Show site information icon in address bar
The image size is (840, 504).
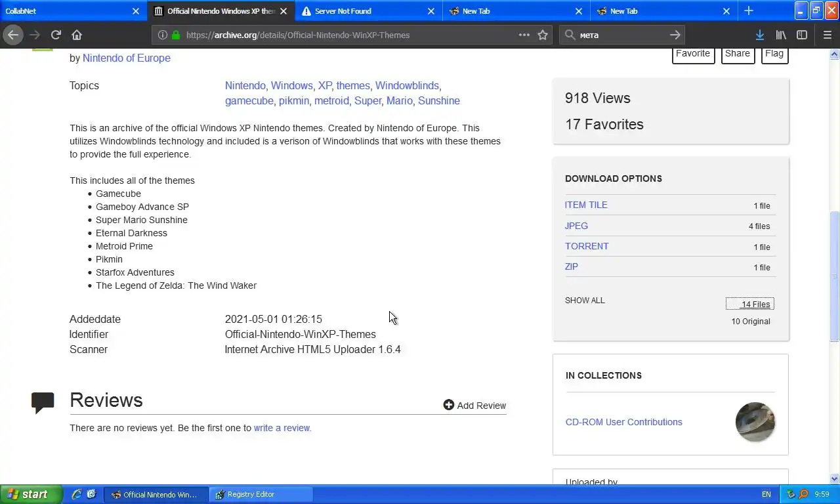163,35
